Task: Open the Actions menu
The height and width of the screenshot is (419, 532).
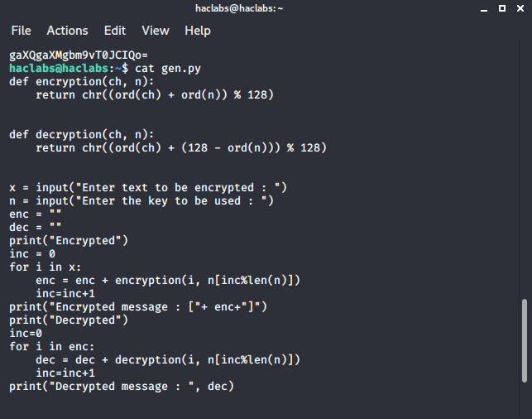Action: (x=67, y=31)
